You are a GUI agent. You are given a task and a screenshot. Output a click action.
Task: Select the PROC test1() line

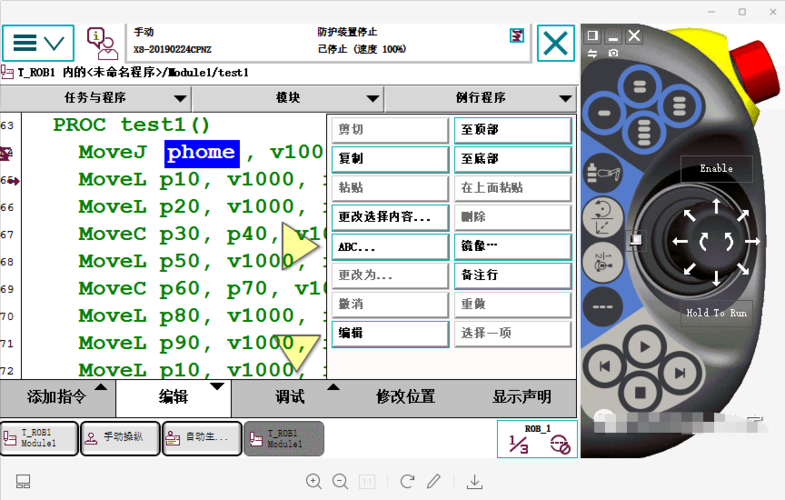coord(131,125)
